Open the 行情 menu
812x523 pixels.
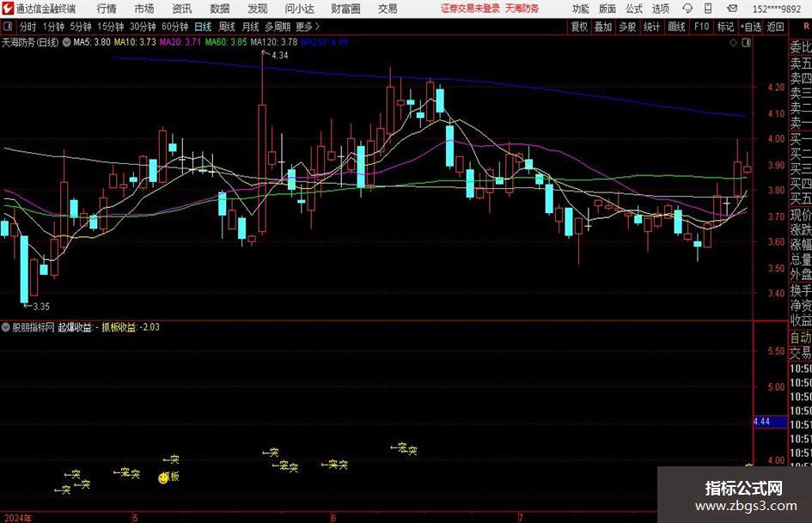[107, 9]
